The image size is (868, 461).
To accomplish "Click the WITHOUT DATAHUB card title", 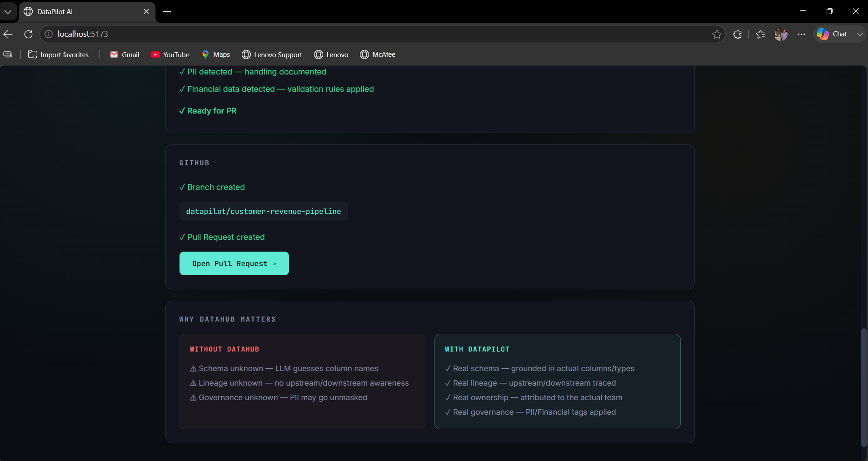I will click(x=224, y=349).
